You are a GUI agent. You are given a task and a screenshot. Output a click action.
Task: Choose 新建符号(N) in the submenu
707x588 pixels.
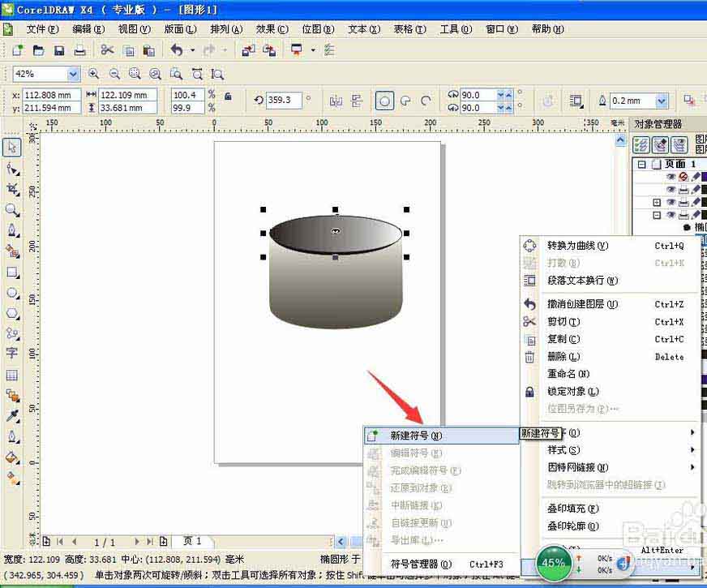click(442, 436)
